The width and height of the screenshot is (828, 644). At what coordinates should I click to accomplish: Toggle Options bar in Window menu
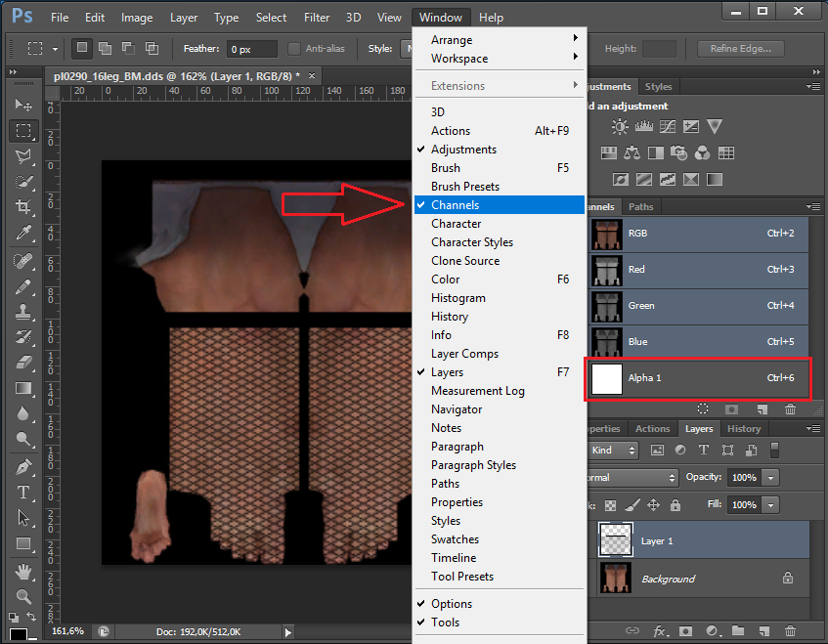click(x=499, y=603)
